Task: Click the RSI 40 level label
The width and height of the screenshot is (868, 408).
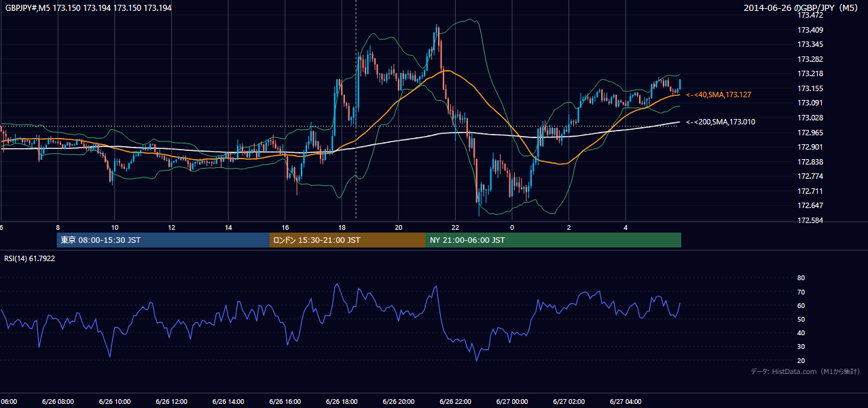Action: click(801, 333)
